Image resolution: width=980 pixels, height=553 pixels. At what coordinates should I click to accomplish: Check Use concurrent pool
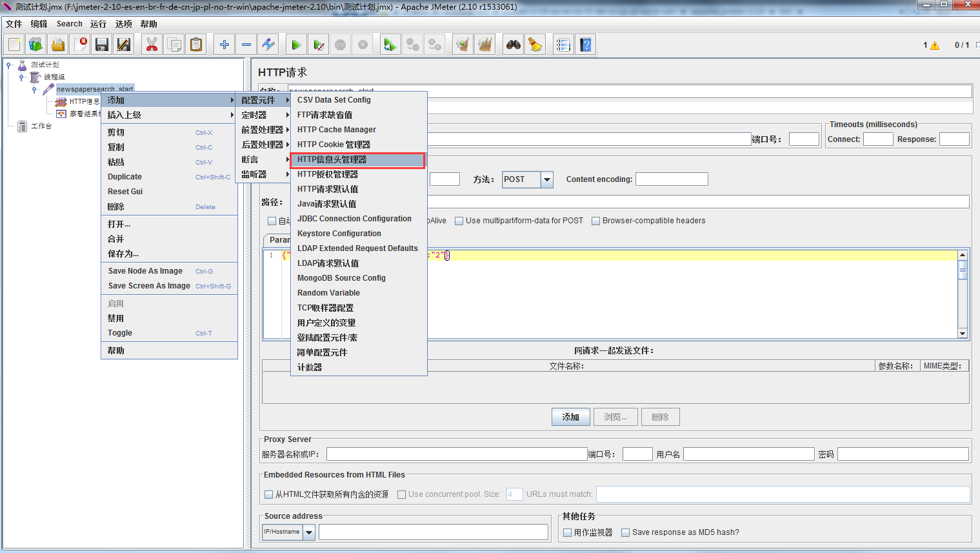[x=401, y=494]
